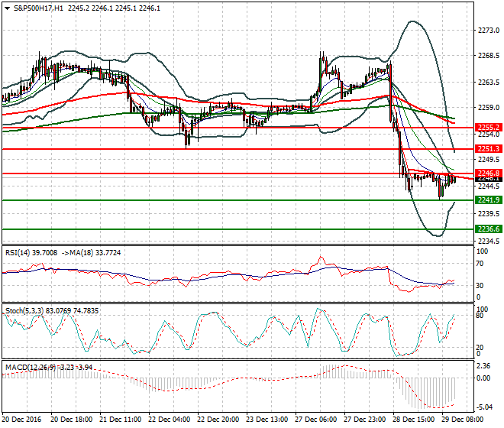Click the 29 Dec 08:00 time axis label
The width and height of the screenshot is (504, 428).
pyautogui.click(x=462, y=420)
